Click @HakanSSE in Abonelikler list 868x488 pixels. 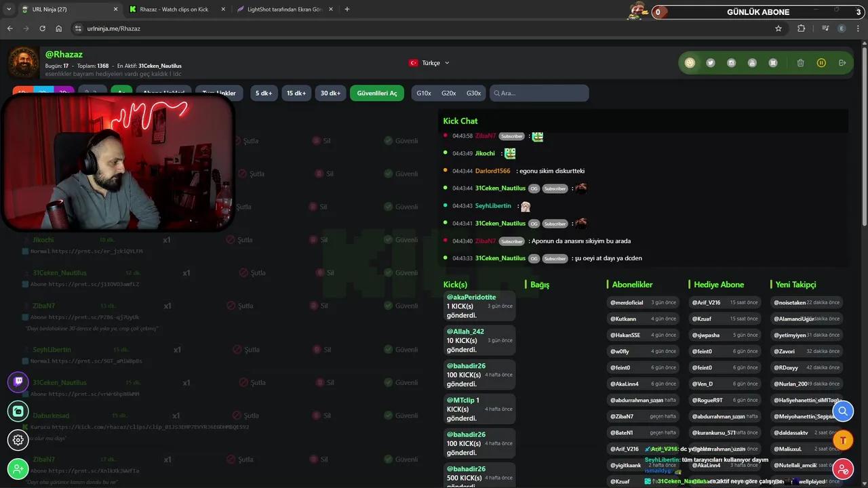click(x=643, y=335)
